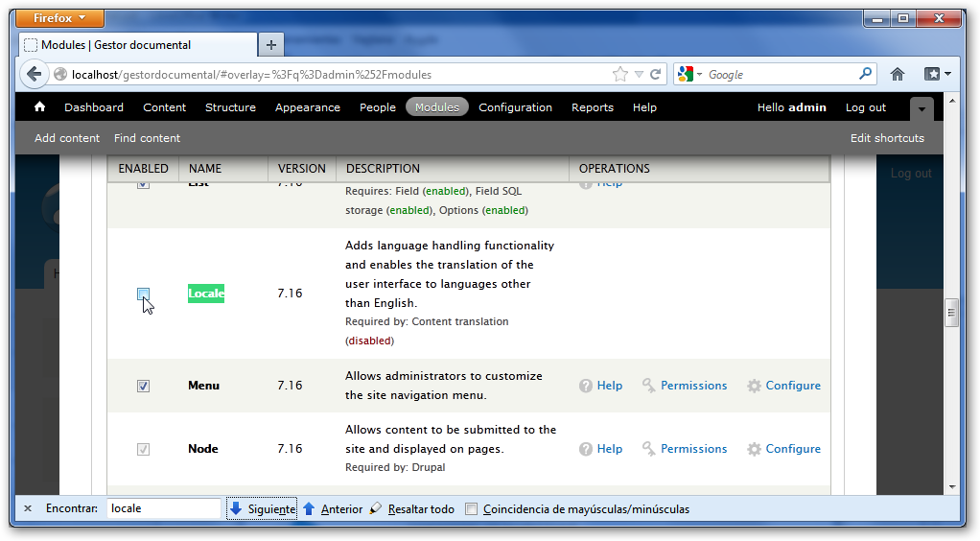Open the Firefox home page icon
Image resolution: width=980 pixels, height=541 pixels.
(898, 74)
